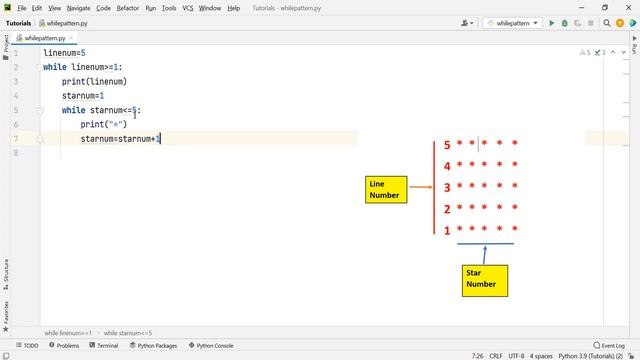Open the Run menu
Viewport: 640px width, 360px height.
(151, 8)
